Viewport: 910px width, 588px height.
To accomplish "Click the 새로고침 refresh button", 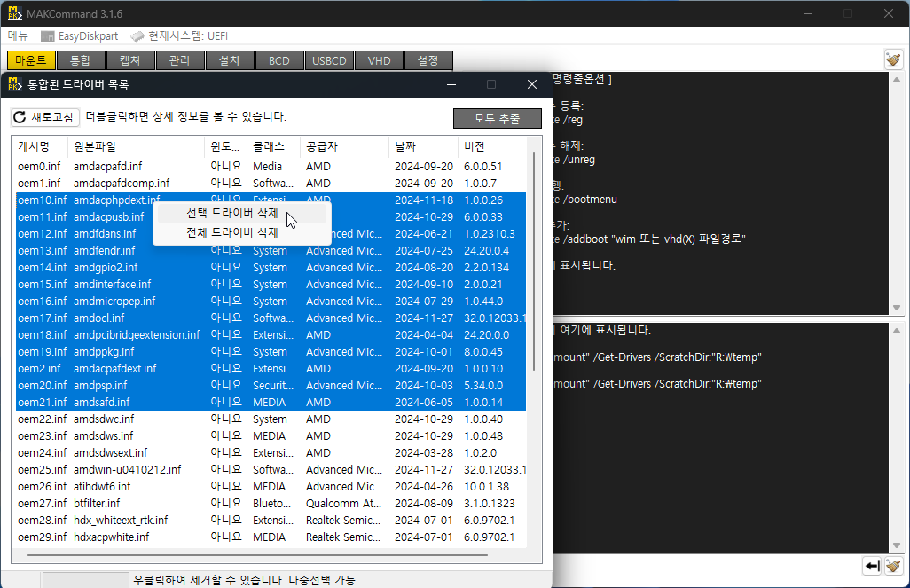I will tap(45, 117).
